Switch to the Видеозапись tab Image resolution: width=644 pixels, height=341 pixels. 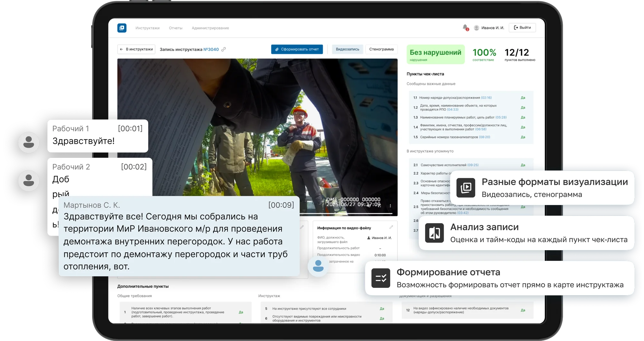tap(347, 49)
